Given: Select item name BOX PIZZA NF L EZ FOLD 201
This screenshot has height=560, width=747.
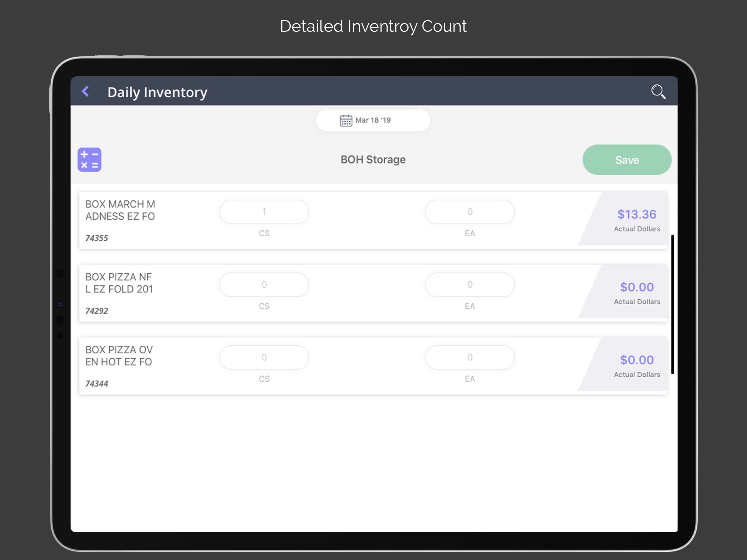Looking at the screenshot, I should 119,283.
